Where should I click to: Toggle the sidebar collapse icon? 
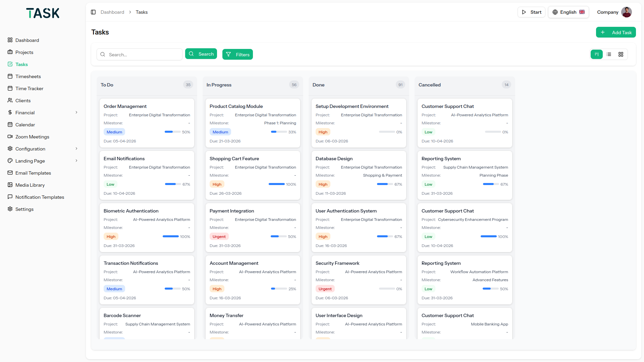(93, 12)
